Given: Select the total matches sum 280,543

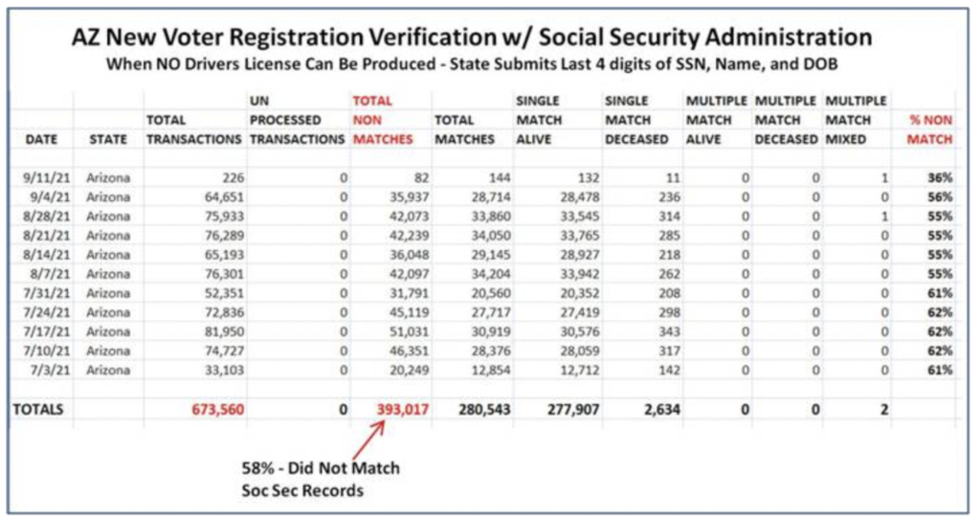Looking at the screenshot, I should (484, 410).
